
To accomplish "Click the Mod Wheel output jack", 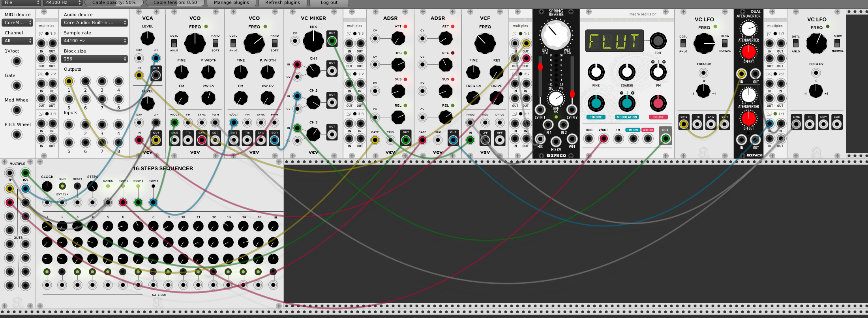I will pyautogui.click(x=17, y=110).
